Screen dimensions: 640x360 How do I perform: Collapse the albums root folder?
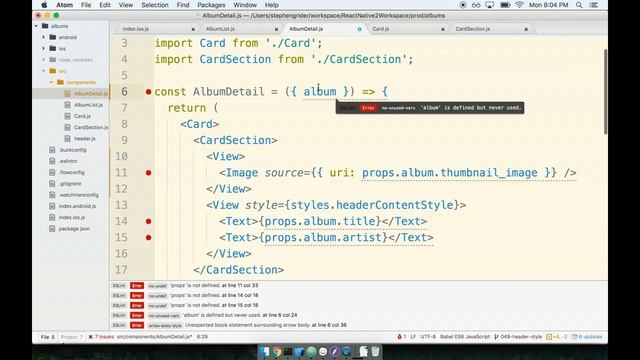(x=36, y=26)
